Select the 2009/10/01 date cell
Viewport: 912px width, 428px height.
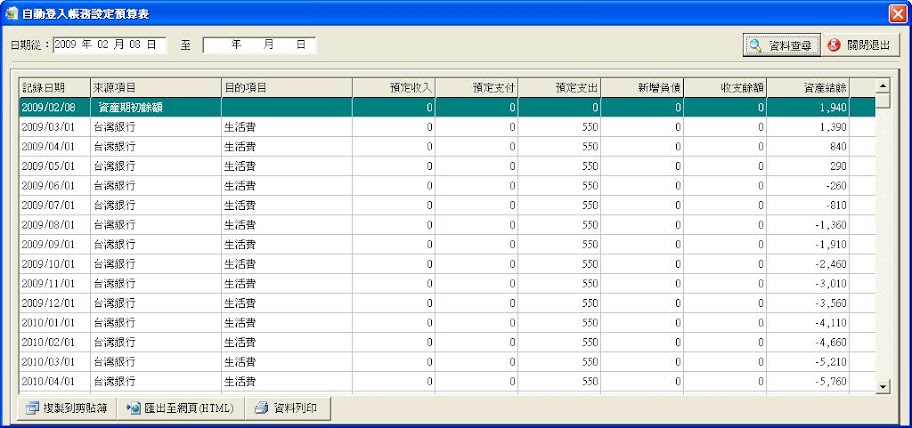point(55,264)
